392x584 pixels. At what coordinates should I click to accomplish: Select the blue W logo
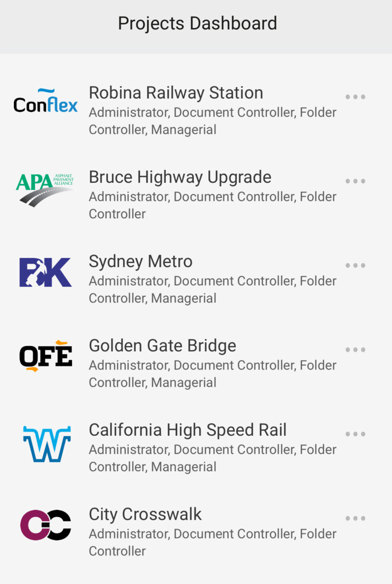(x=47, y=444)
